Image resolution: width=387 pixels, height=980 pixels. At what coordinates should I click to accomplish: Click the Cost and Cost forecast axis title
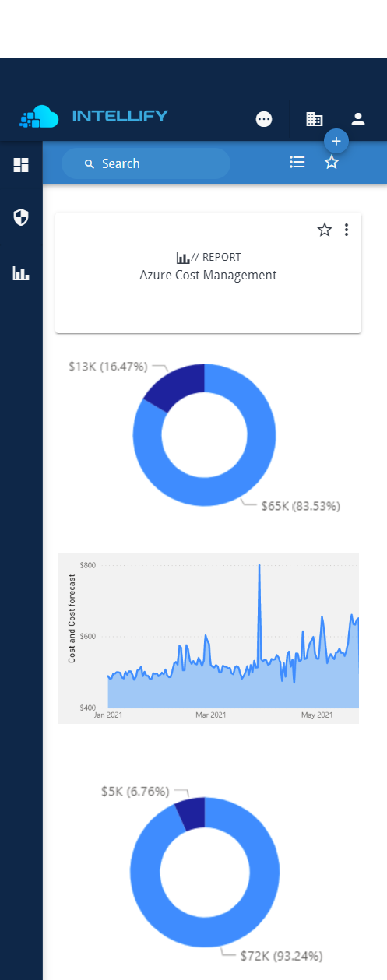(72, 619)
